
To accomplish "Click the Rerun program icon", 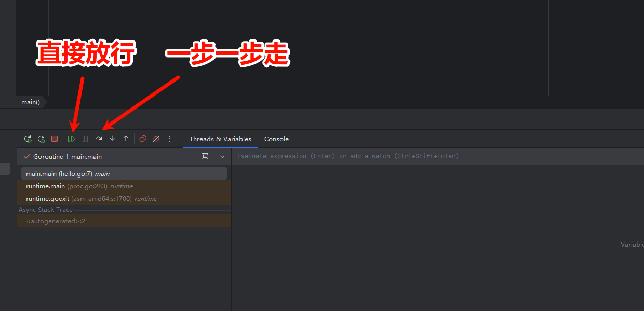I will click(28, 139).
